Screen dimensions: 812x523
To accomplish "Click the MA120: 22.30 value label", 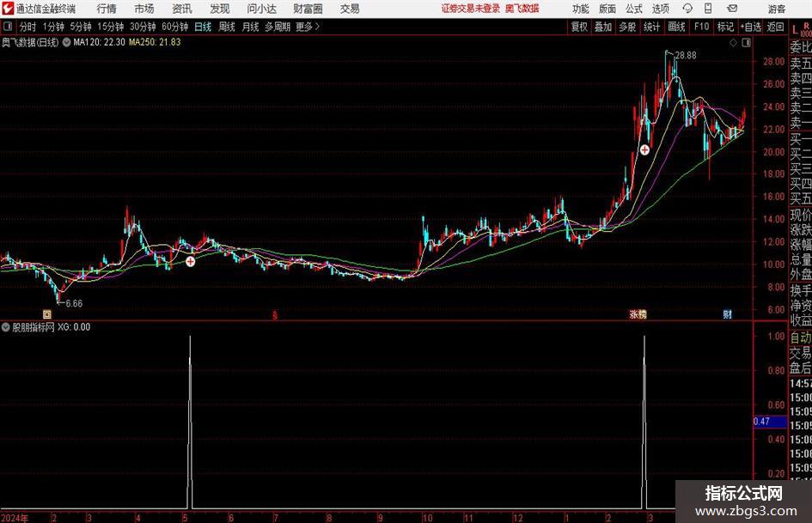I will (x=100, y=42).
